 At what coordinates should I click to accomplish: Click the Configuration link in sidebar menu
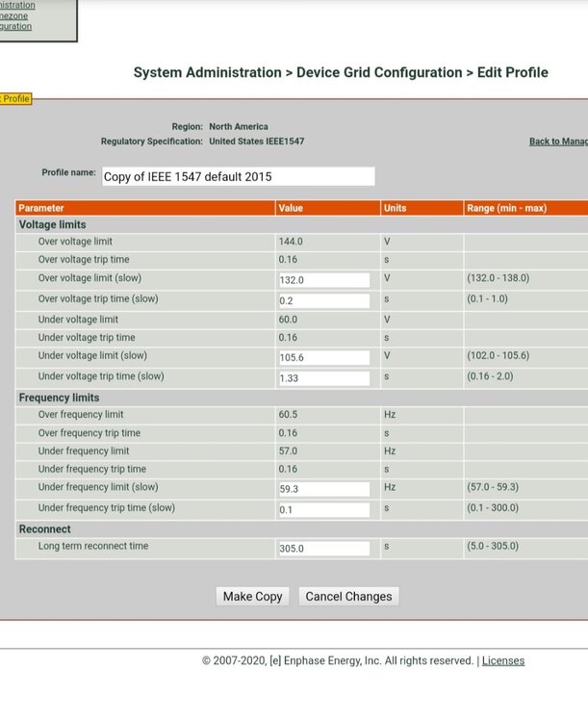tap(15, 27)
